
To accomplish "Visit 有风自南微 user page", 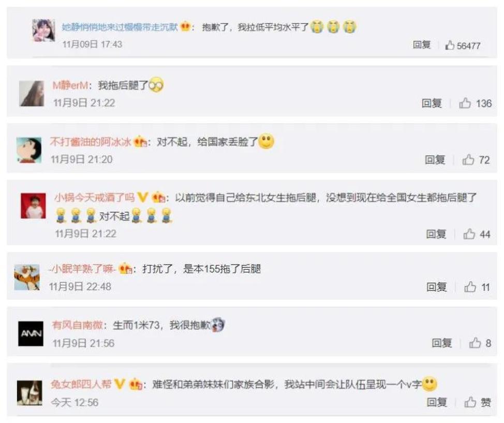I will (x=77, y=325).
